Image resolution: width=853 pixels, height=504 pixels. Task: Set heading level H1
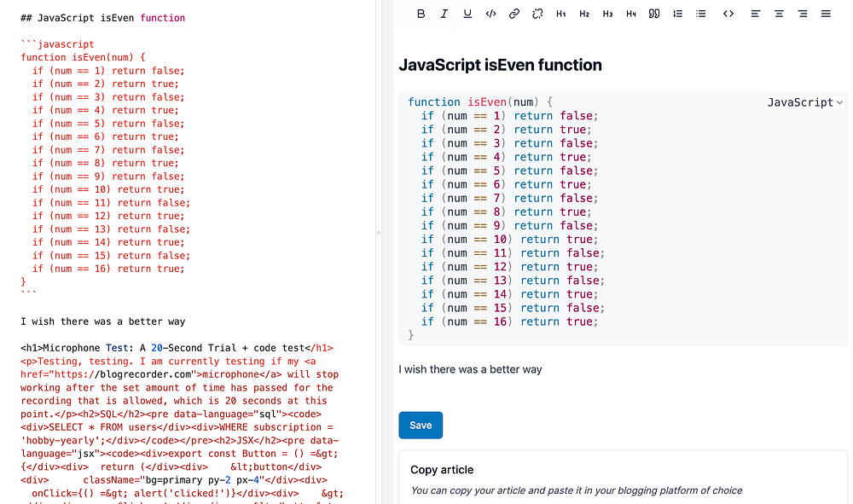click(561, 14)
